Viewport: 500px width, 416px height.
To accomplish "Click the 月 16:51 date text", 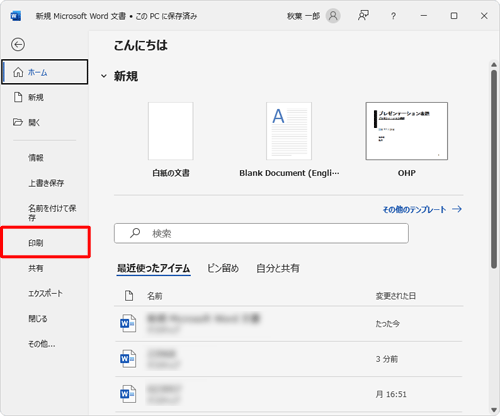I will [x=391, y=394].
